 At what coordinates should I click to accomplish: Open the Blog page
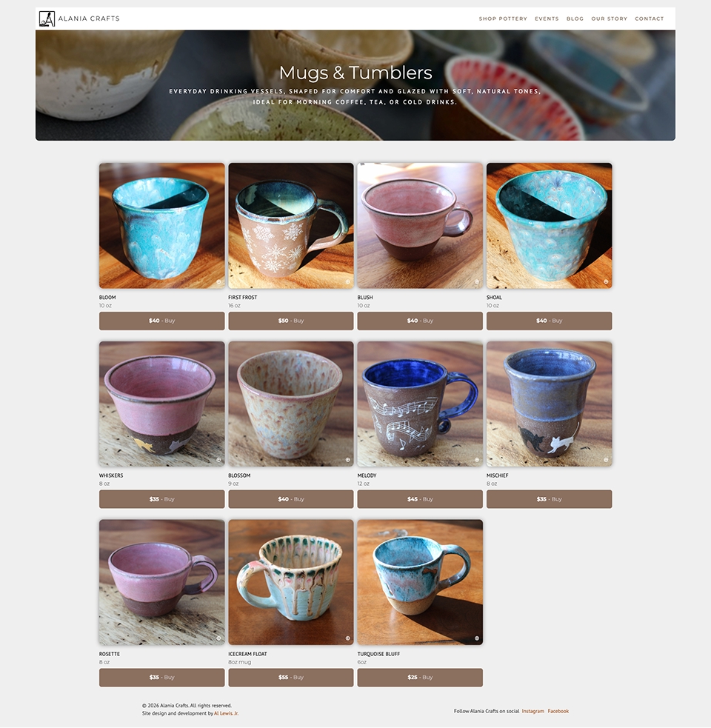point(575,19)
